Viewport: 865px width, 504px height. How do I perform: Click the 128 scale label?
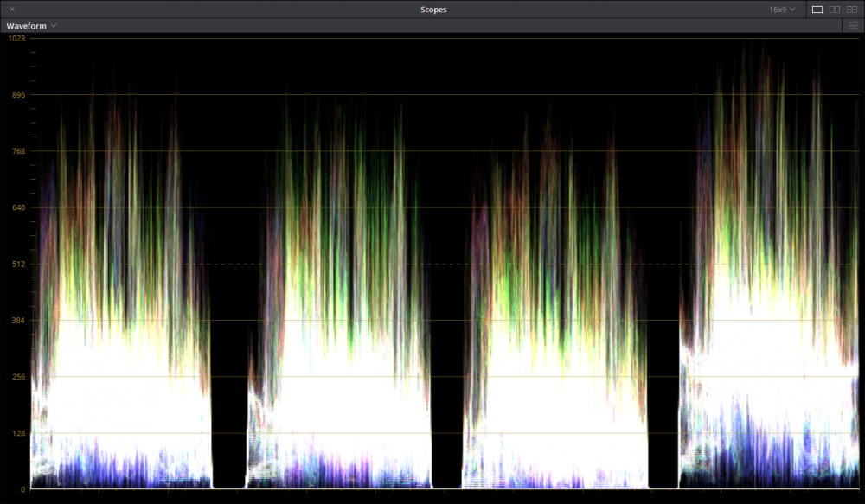(x=16, y=433)
